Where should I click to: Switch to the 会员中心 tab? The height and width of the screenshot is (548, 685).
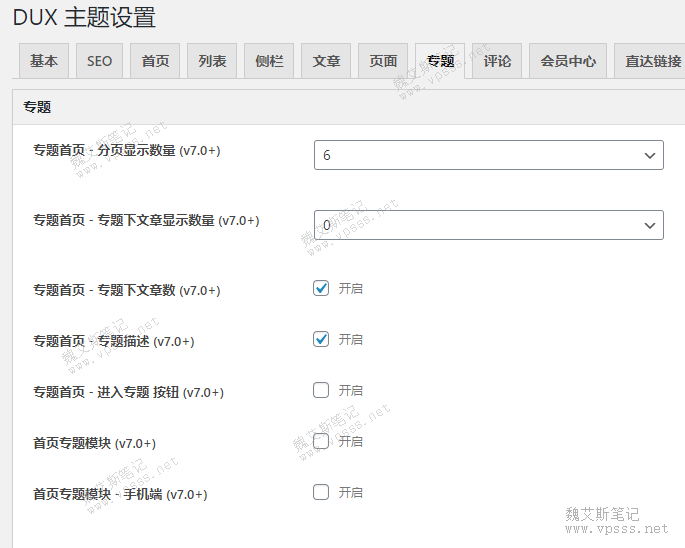coord(568,61)
